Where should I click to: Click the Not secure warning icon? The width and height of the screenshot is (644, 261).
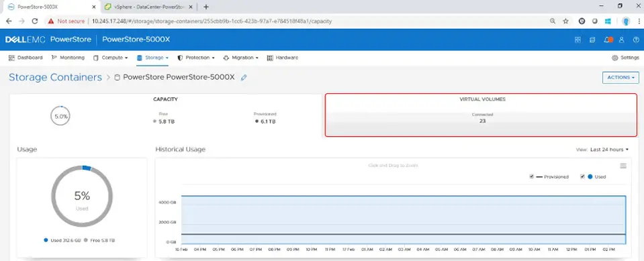click(51, 21)
